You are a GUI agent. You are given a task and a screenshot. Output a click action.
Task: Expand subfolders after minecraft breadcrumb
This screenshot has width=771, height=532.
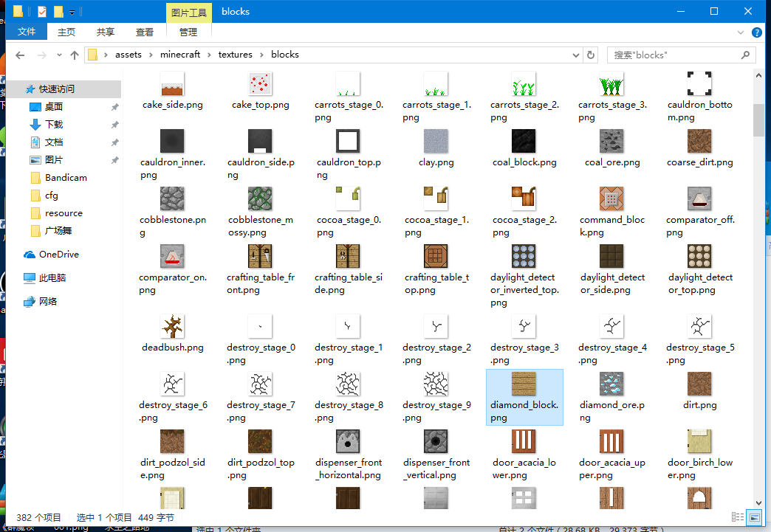pyautogui.click(x=208, y=55)
